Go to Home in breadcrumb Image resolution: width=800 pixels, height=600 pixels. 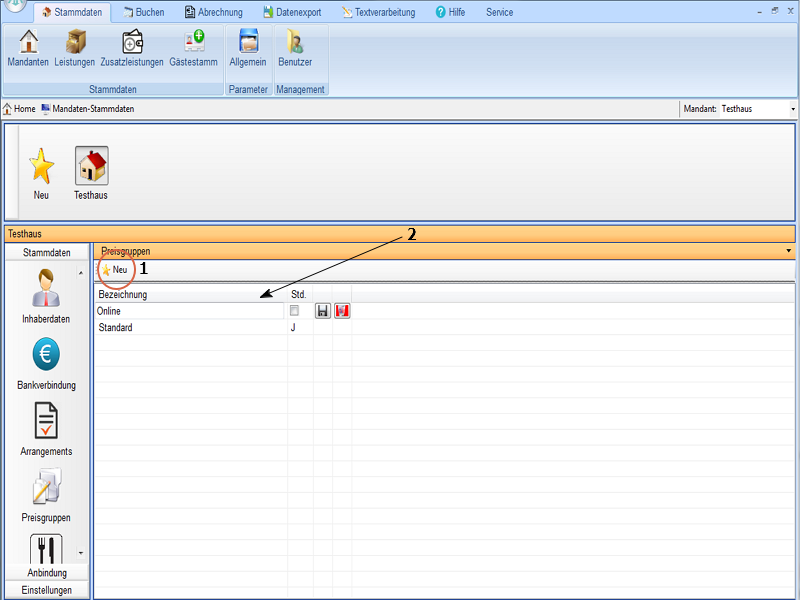[19, 108]
